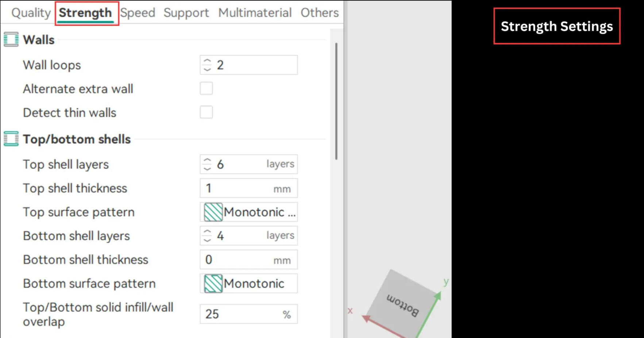Decrease Top shell layers with the down arrow
Image resolution: width=644 pixels, height=338 pixels.
click(207, 168)
